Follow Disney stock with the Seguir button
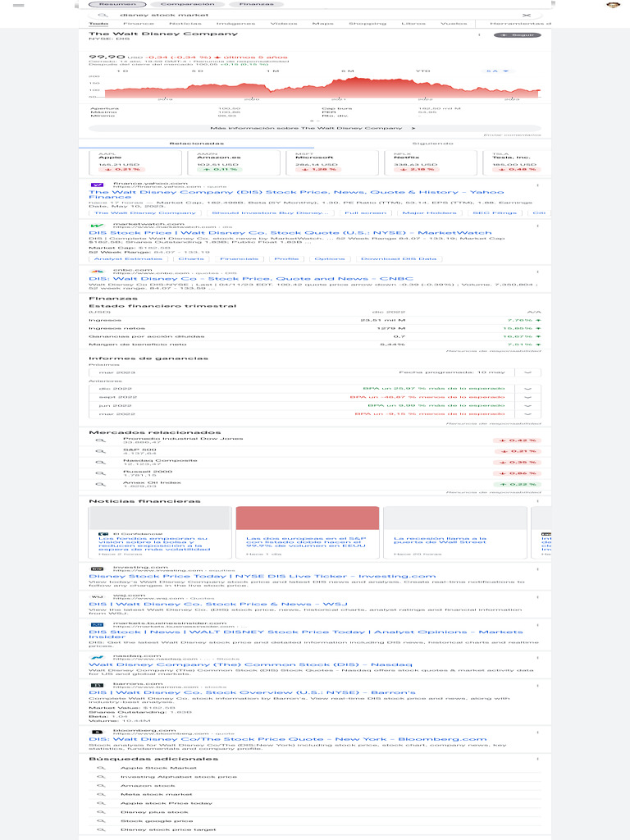The height and width of the screenshot is (840, 630). point(517,35)
